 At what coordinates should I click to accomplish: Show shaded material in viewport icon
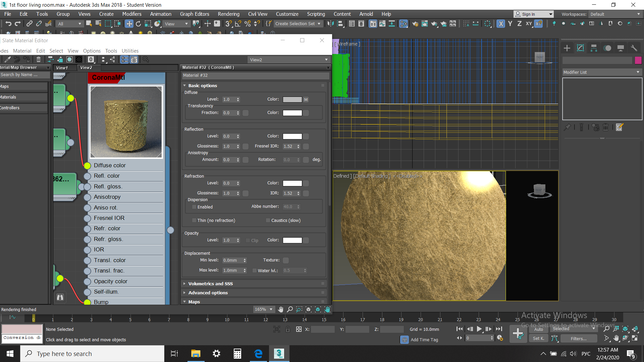pyautogui.click(x=69, y=59)
